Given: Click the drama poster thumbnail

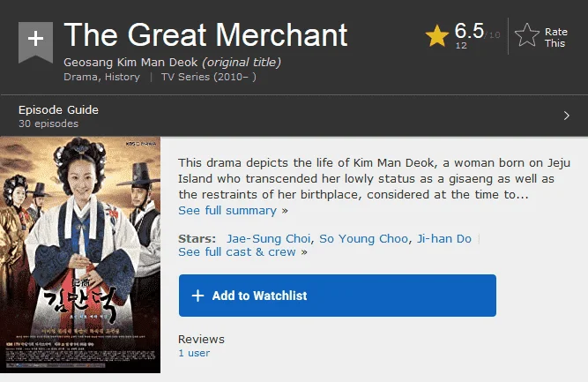Looking at the screenshot, I should pos(80,255).
